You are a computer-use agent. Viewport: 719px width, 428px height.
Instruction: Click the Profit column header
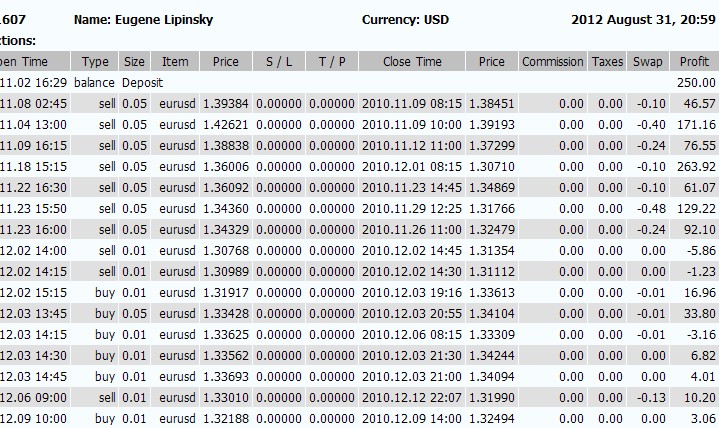click(x=694, y=61)
